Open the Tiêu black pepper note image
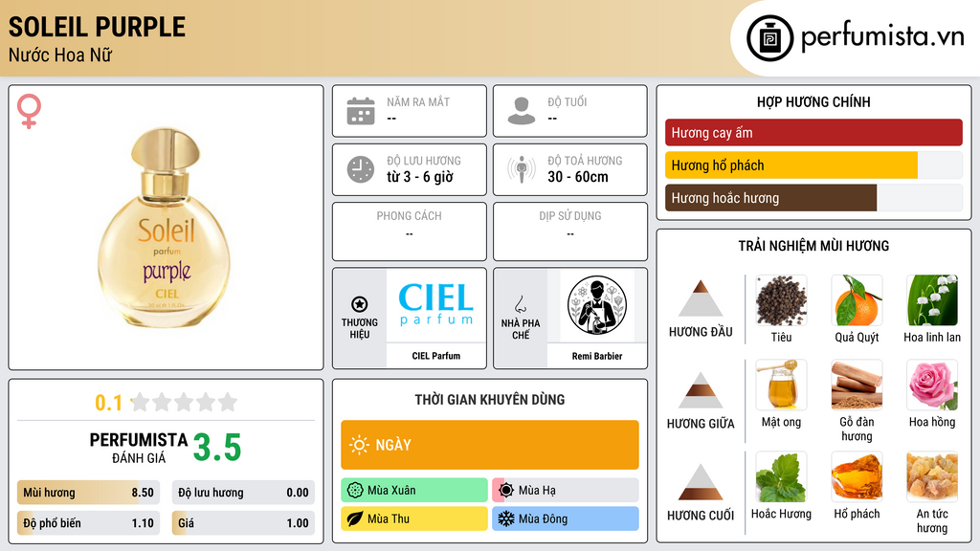 point(781,300)
